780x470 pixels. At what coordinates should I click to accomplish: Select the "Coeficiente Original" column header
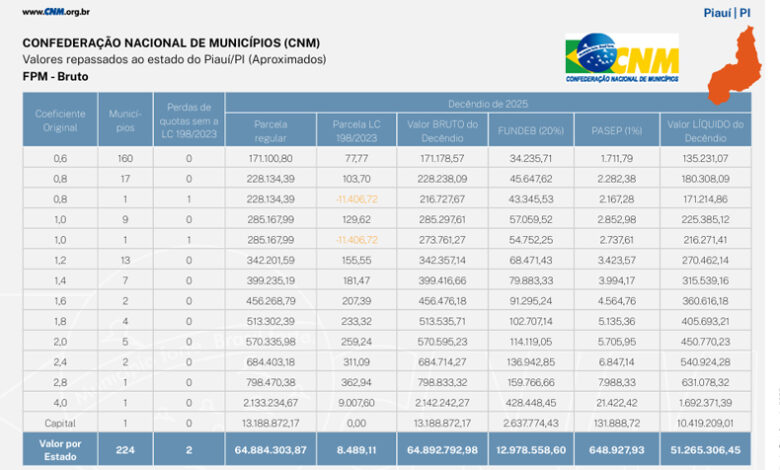[x=60, y=120]
